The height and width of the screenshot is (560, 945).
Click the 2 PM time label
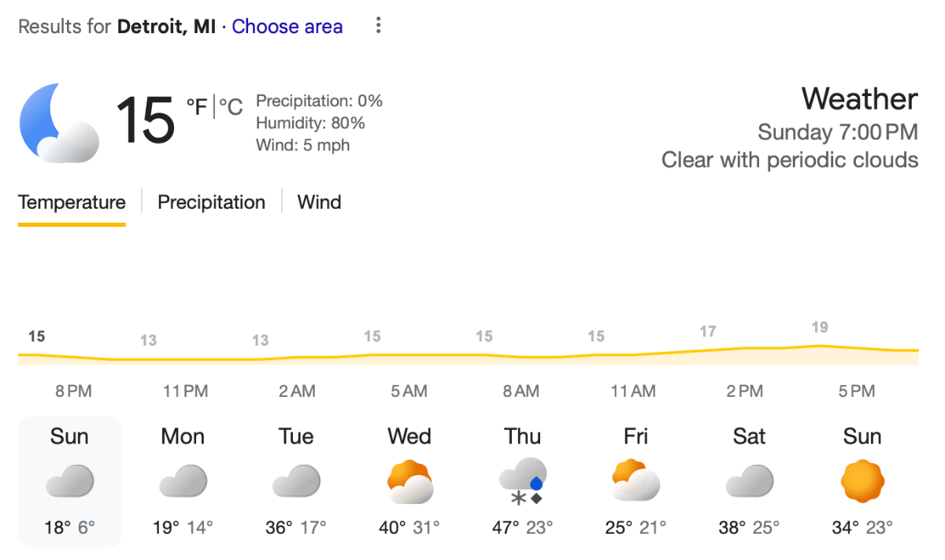(745, 391)
